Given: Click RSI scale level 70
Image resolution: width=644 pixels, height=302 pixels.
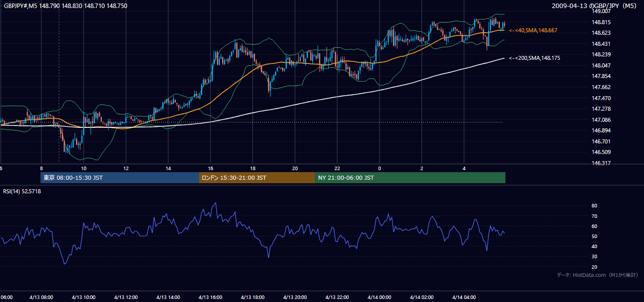Looking at the screenshot, I should pos(594,216).
